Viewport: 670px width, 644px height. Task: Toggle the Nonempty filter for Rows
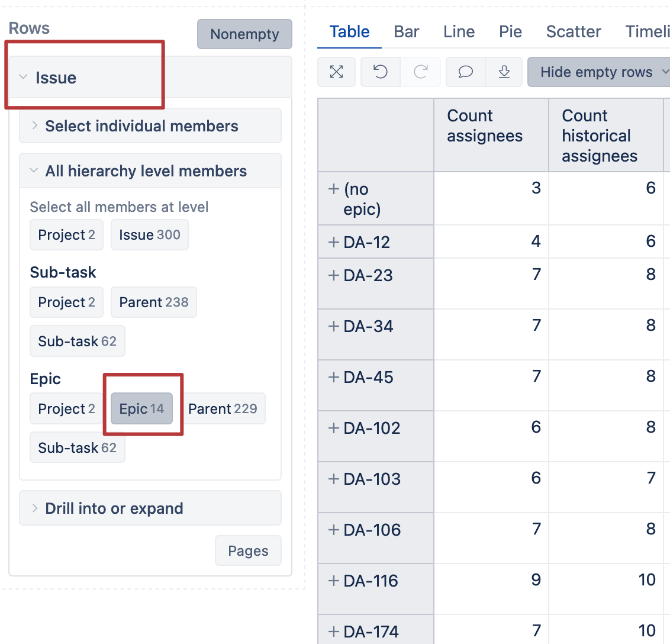pyautogui.click(x=244, y=34)
